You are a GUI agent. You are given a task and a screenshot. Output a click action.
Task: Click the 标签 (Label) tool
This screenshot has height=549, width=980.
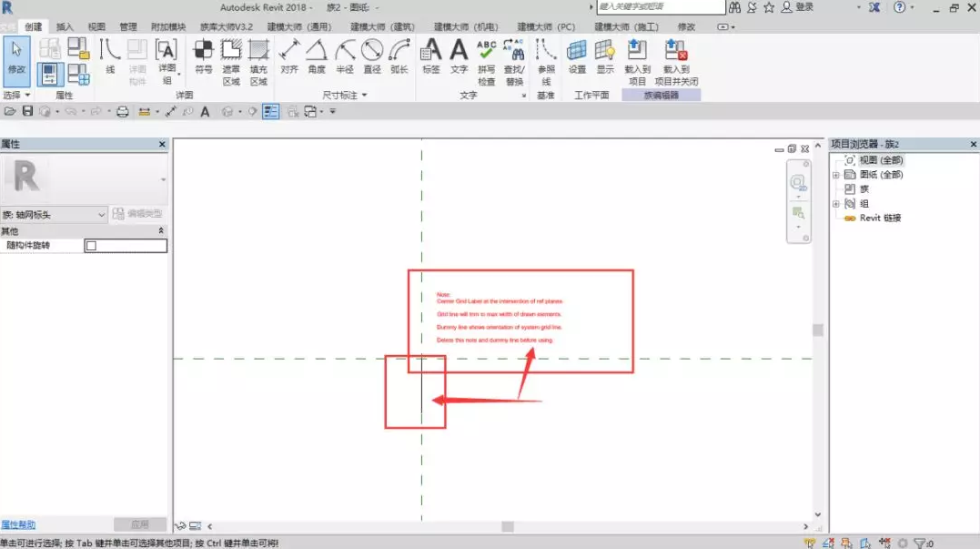[x=431, y=56]
